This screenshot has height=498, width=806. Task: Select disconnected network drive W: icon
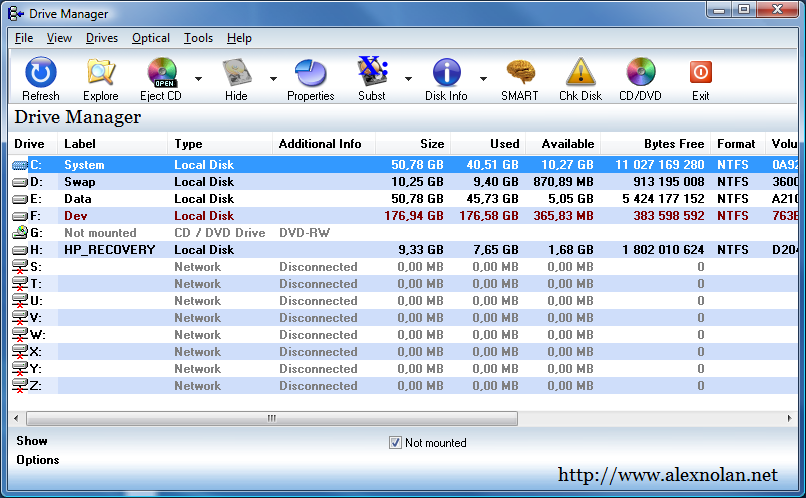point(20,335)
